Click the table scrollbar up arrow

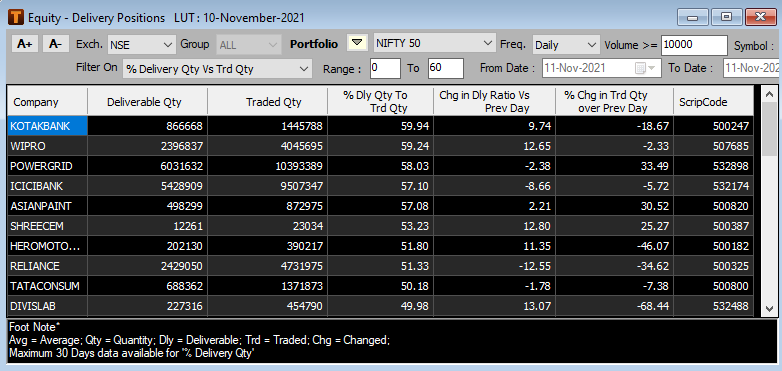[x=770, y=94]
